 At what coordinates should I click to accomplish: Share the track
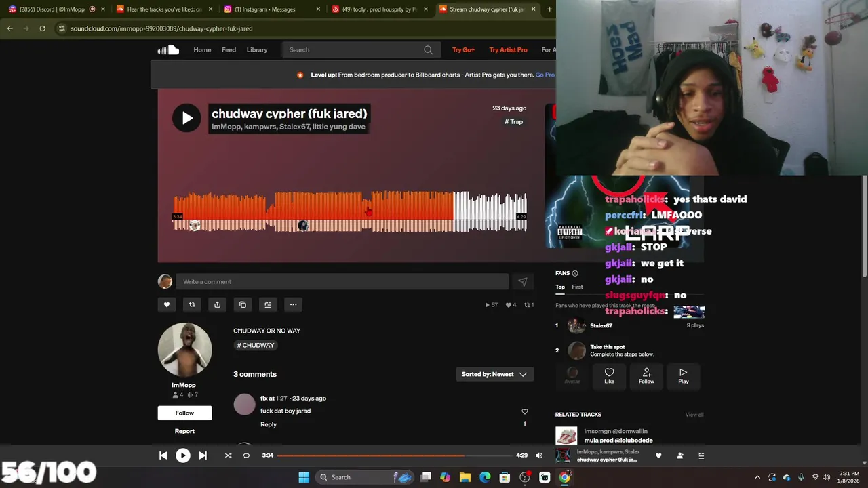tap(217, 304)
